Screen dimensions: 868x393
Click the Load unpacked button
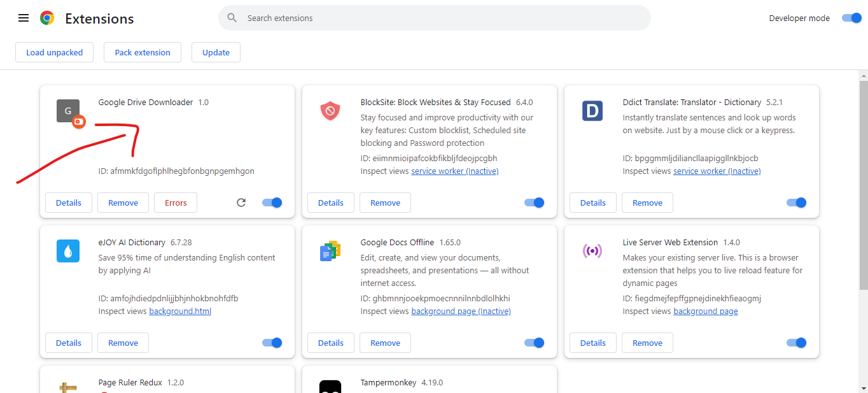[54, 52]
